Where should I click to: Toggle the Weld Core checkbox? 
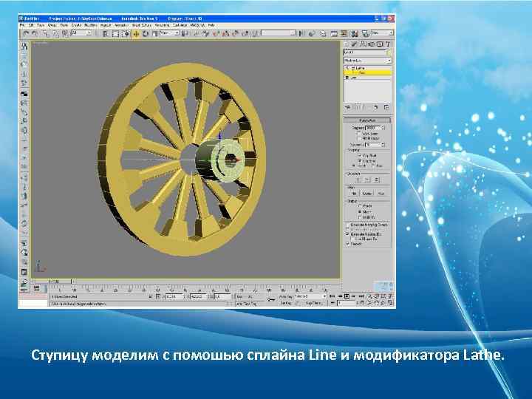(x=359, y=134)
